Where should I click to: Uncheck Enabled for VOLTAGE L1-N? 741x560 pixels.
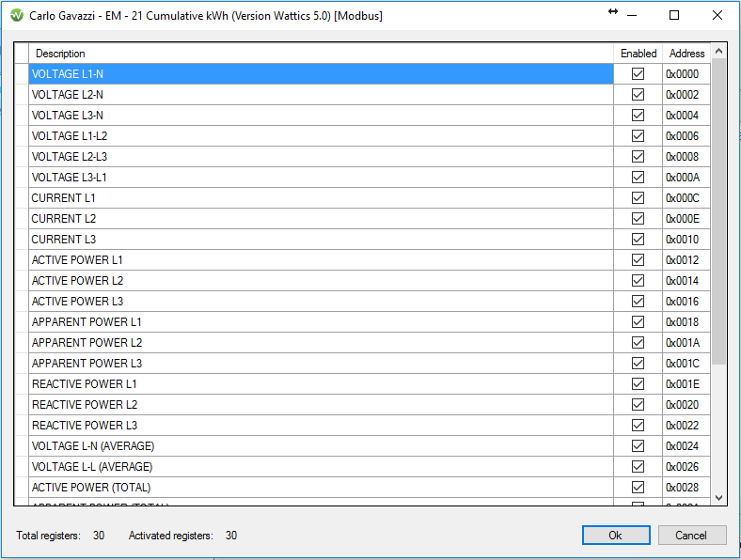[638, 73]
